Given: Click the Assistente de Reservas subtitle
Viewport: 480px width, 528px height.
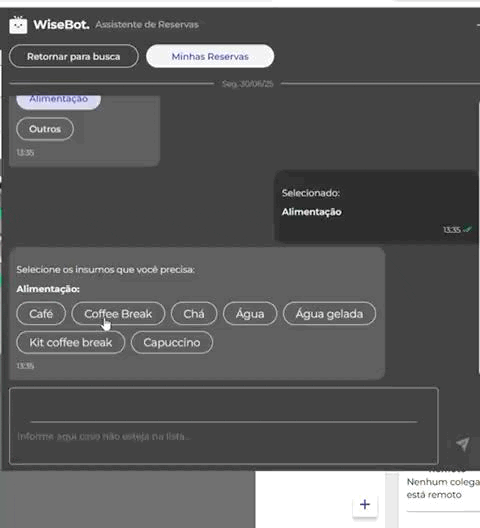Looking at the screenshot, I should tap(147, 25).
